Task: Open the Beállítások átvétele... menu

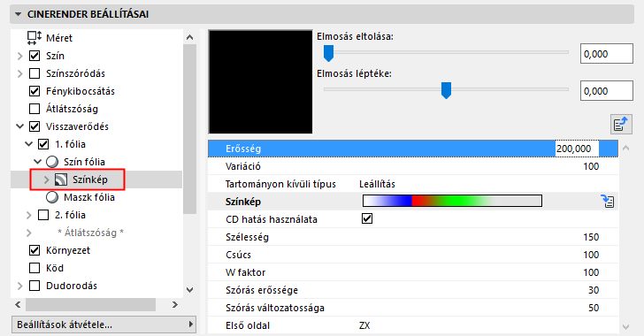Action: (103, 325)
